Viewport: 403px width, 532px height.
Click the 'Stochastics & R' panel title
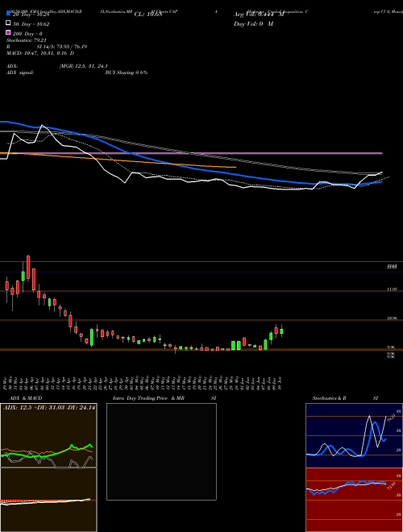[x=329, y=398]
